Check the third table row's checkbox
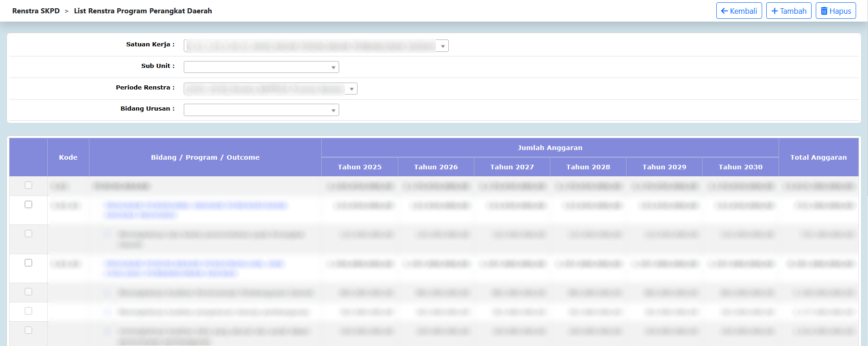Viewport: 868px width, 346px height. coord(28,234)
